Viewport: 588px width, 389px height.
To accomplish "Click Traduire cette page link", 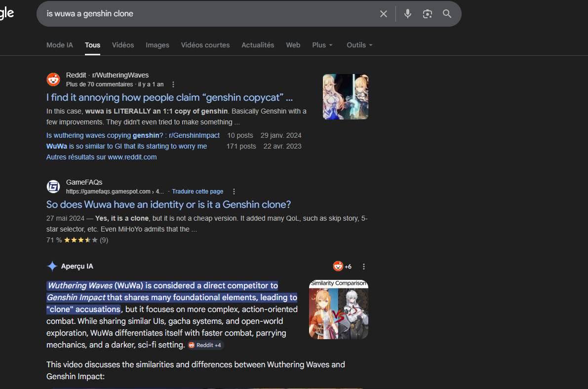I will [x=197, y=192].
